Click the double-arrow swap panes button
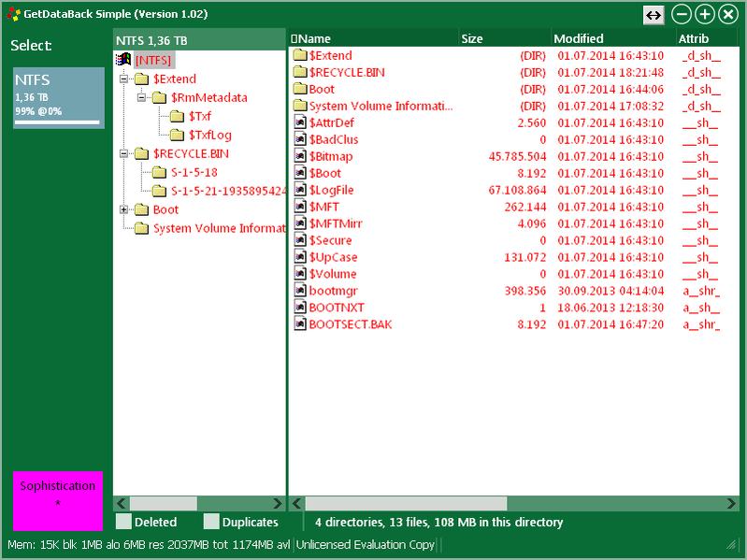Viewport: 747px width, 560px height. 654,15
